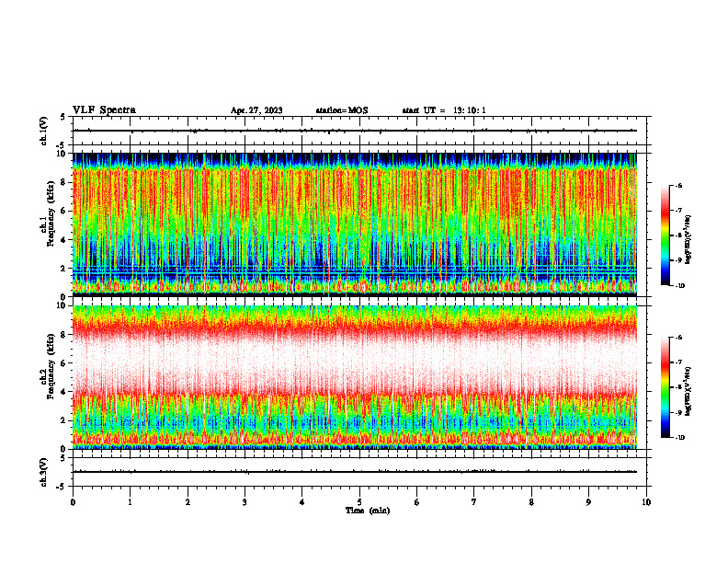Click the time axis tick label "0"
Image resolution: width=728 pixels, height=563 pixels.
73,502
